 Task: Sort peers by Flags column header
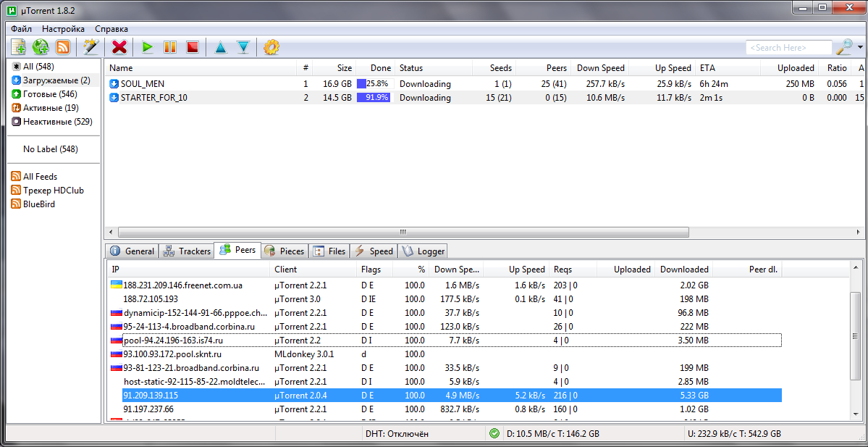point(375,270)
